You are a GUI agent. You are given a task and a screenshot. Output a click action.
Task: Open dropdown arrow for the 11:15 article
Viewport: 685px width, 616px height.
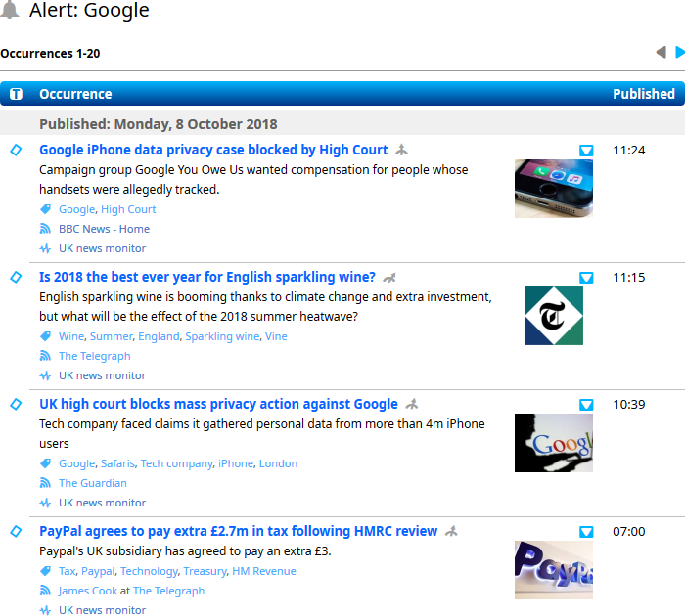[x=586, y=278]
